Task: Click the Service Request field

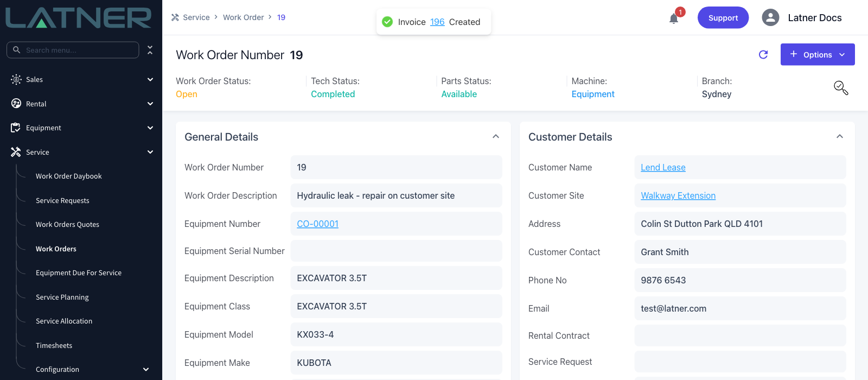Action: (x=740, y=362)
